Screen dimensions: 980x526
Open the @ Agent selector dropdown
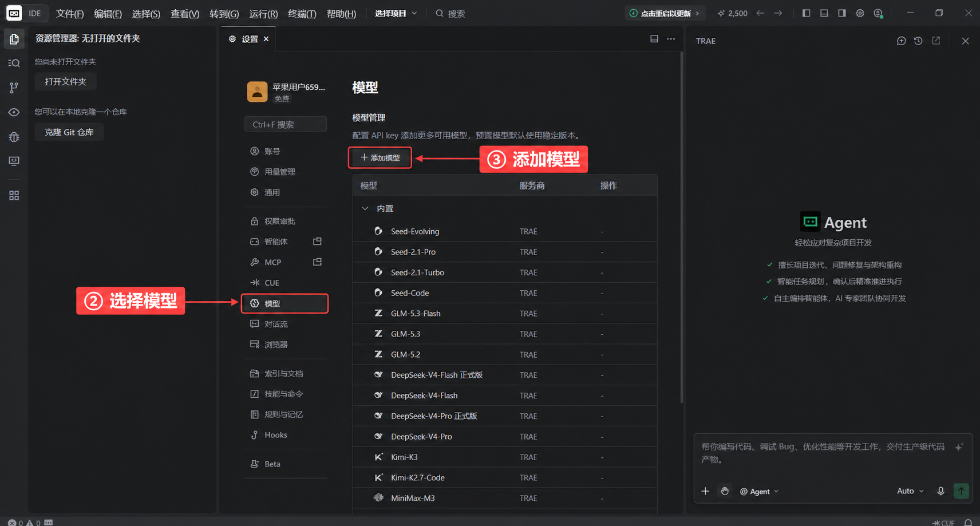pyautogui.click(x=759, y=491)
